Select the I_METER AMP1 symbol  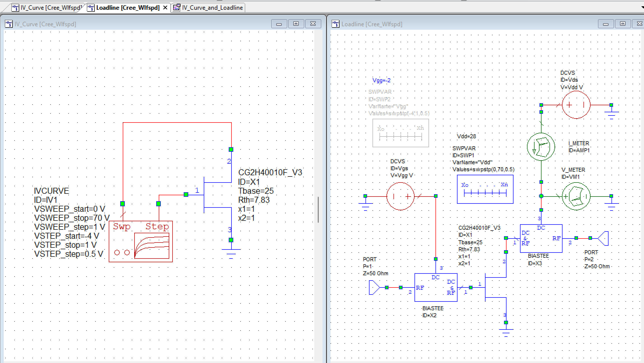click(541, 147)
